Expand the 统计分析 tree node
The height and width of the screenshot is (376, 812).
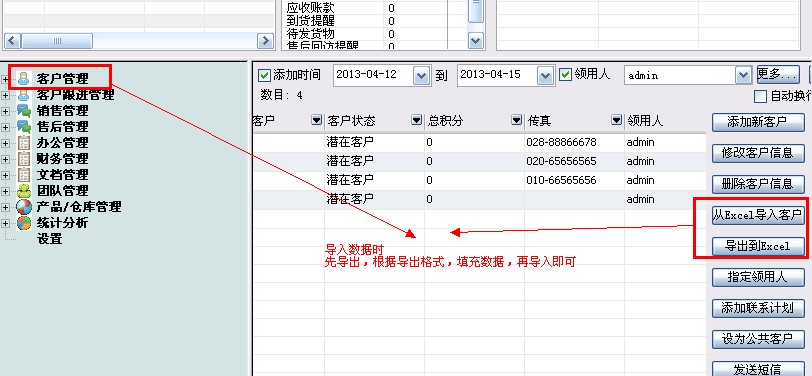[x=6, y=224]
